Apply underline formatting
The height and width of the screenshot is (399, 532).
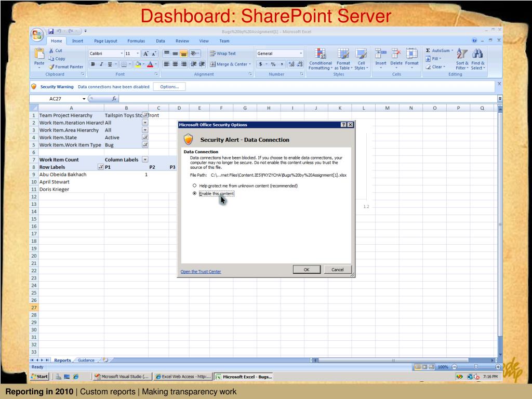(110, 64)
